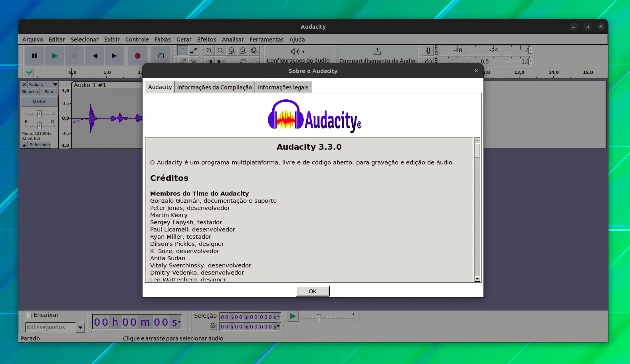Click the Zoom Toggle icon
630x364 pixels.
(x=254, y=51)
